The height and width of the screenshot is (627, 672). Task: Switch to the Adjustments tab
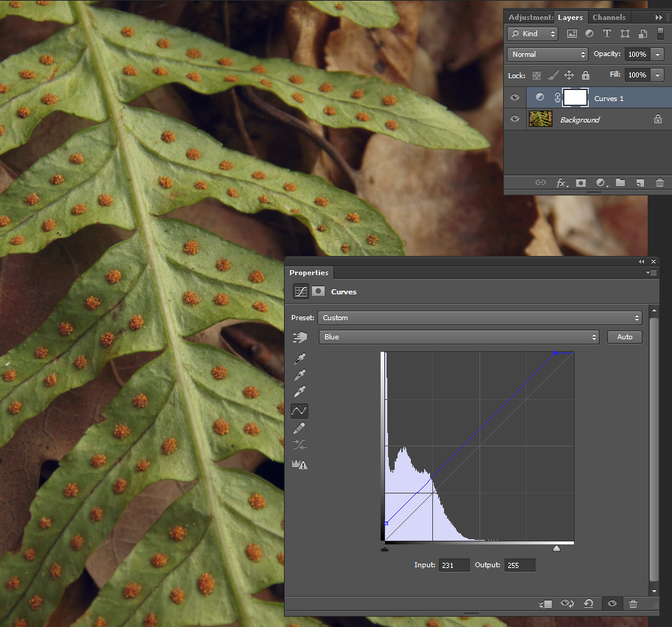pos(530,17)
